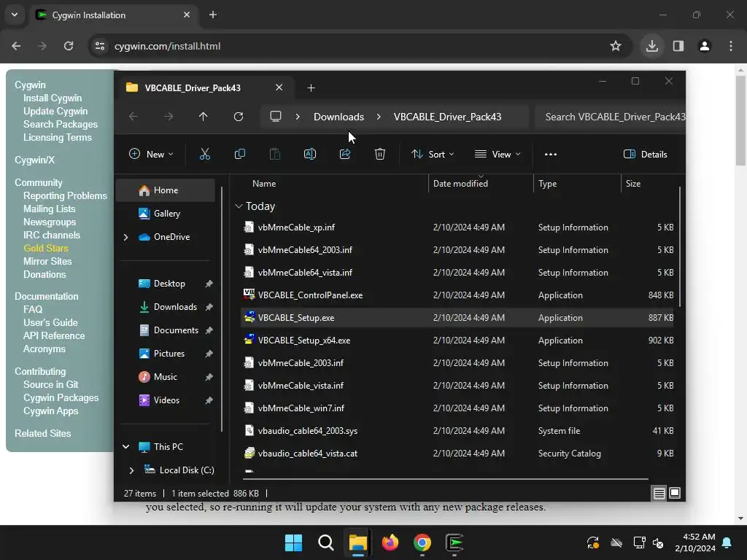The height and width of the screenshot is (560, 747).
Task: Expand the OneDrive tree node
Action: (x=125, y=237)
